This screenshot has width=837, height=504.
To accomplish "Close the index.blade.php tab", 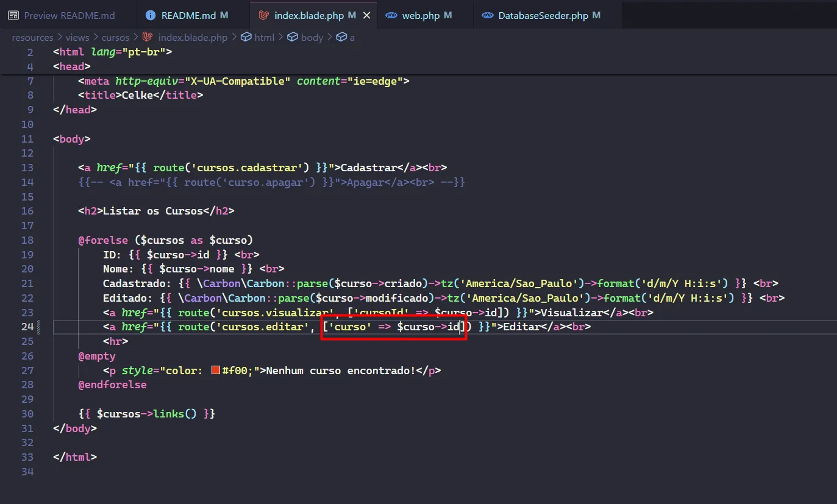I will click(366, 15).
